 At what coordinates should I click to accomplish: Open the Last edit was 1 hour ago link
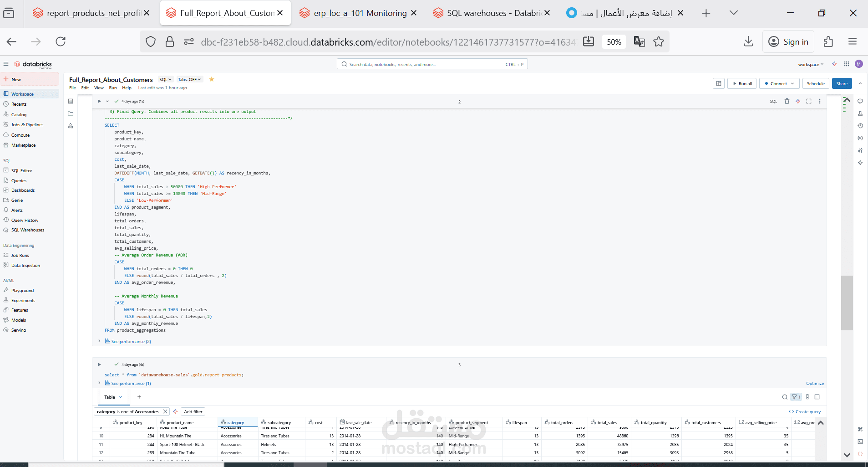tap(162, 88)
